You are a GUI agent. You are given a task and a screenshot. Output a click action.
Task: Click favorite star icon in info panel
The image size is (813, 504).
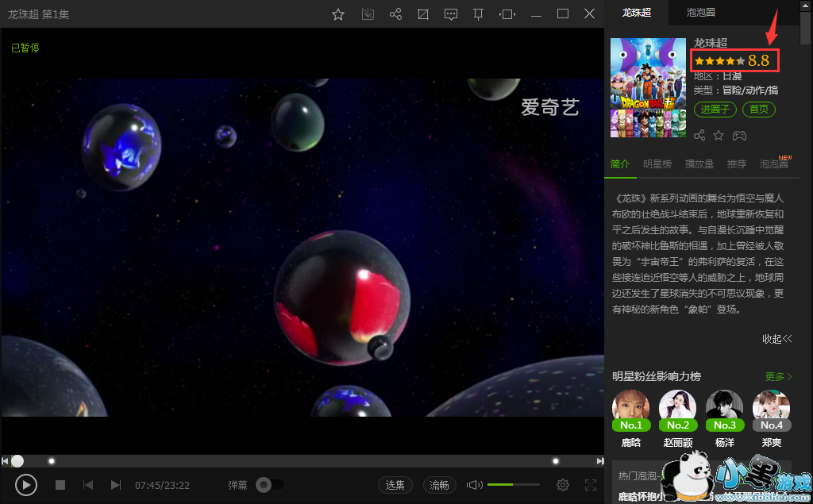(x=718, y=136)
